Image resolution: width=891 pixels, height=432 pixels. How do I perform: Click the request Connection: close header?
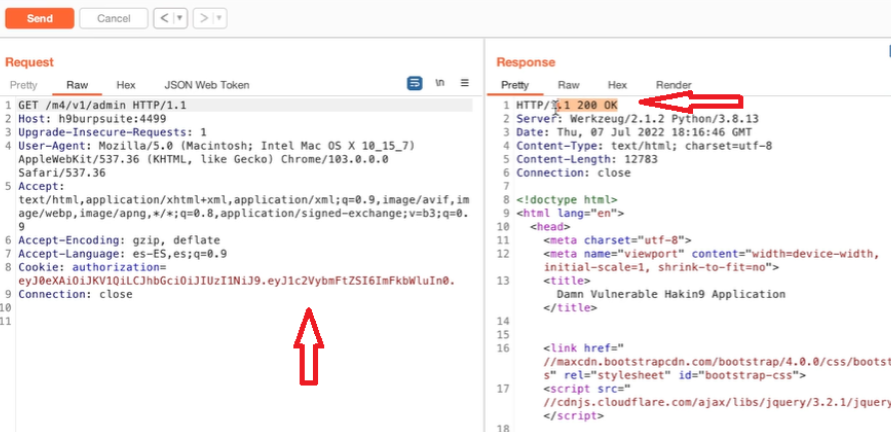(x=75, y=294)
